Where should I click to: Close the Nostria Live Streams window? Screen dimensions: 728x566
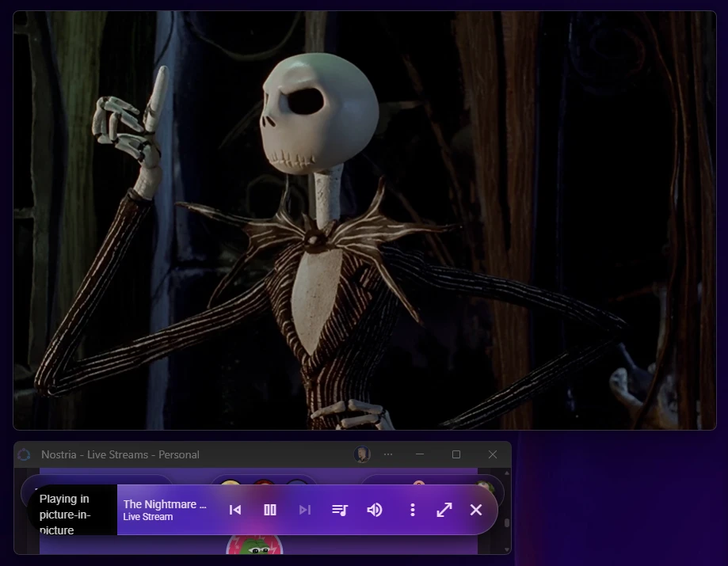[x=493, y=454]
